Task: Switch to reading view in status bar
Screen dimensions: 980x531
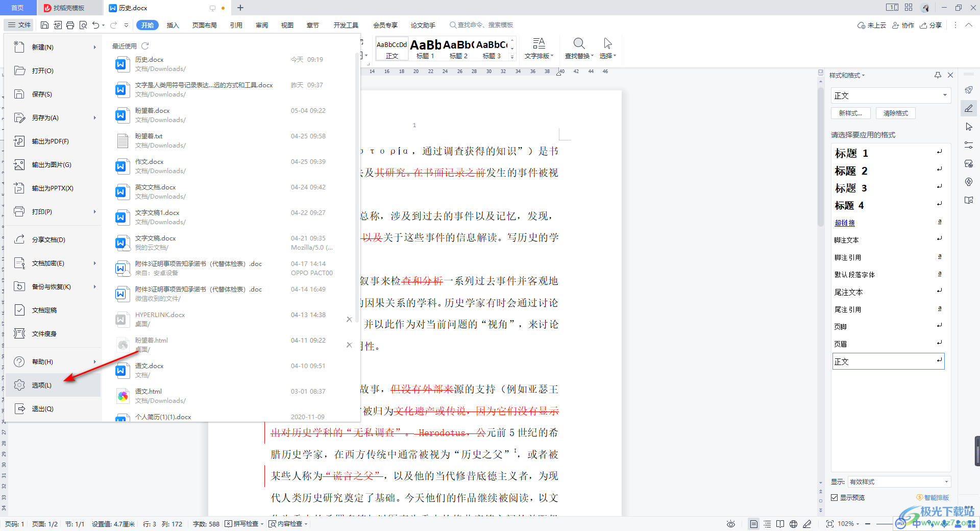Action: click(x=780, y=524)
